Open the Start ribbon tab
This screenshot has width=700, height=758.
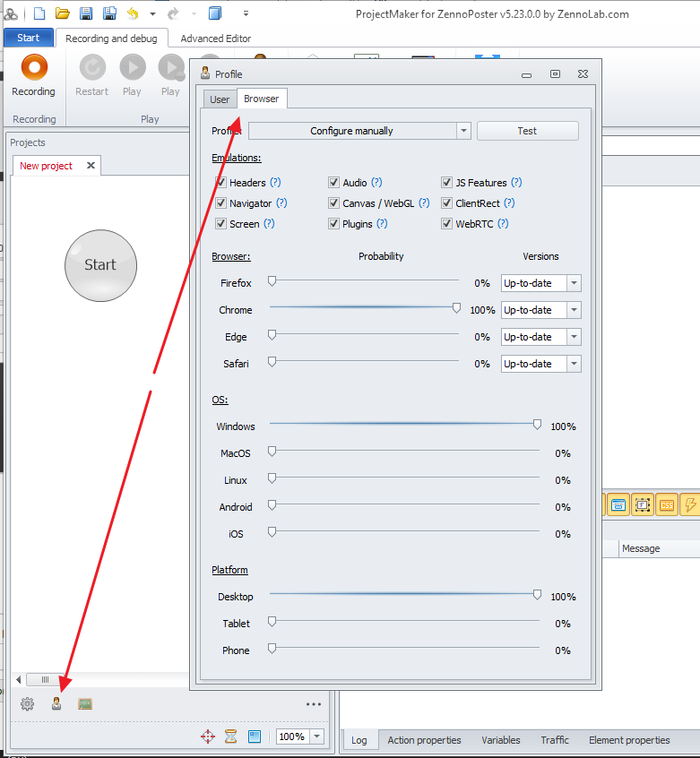pyautogui.click(x=29, y=38)
